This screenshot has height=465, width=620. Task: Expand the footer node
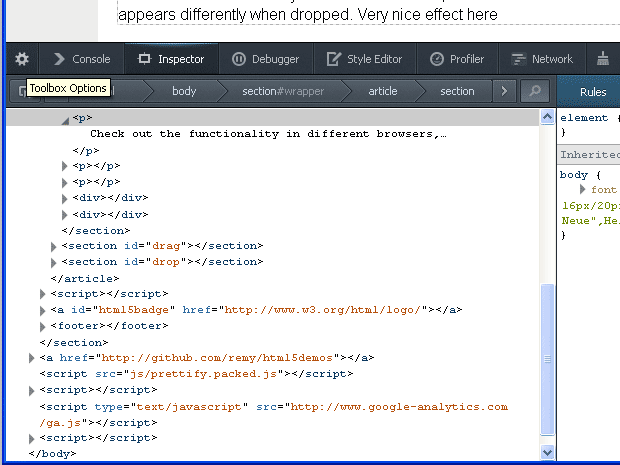pyautogui.click(x=42, y=327)
